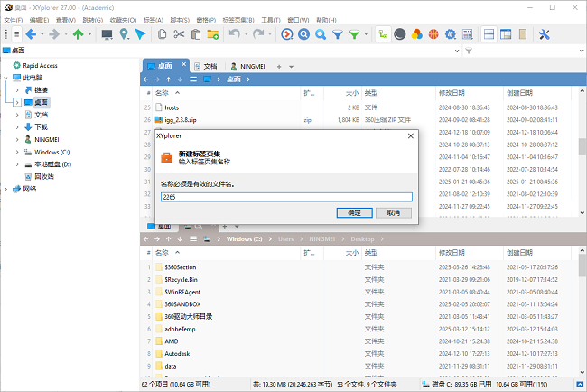Open Find Files circled magnifier icon
This screenshot has height=392, width=587.
coord(303,34)
